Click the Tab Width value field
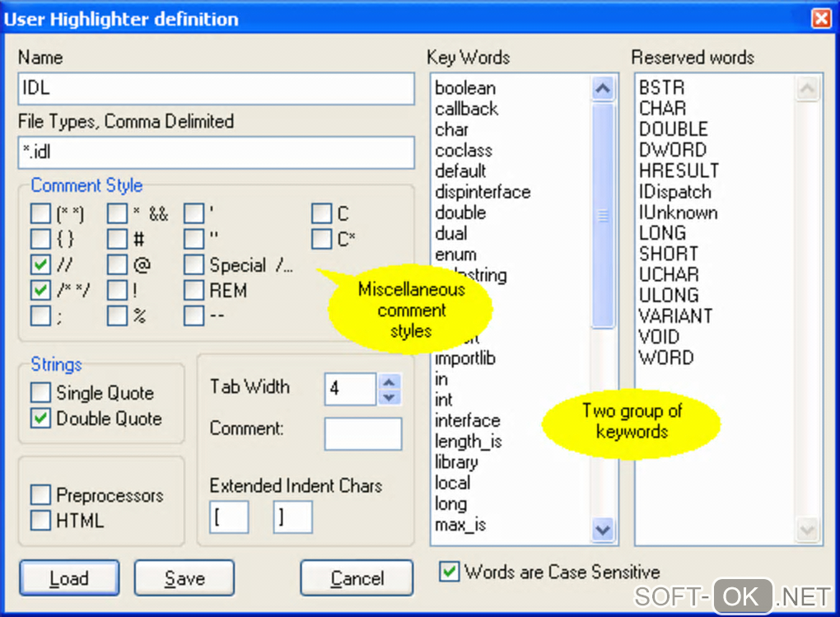The height and width of the screenshot is (617, 840). tap(350, 389)
